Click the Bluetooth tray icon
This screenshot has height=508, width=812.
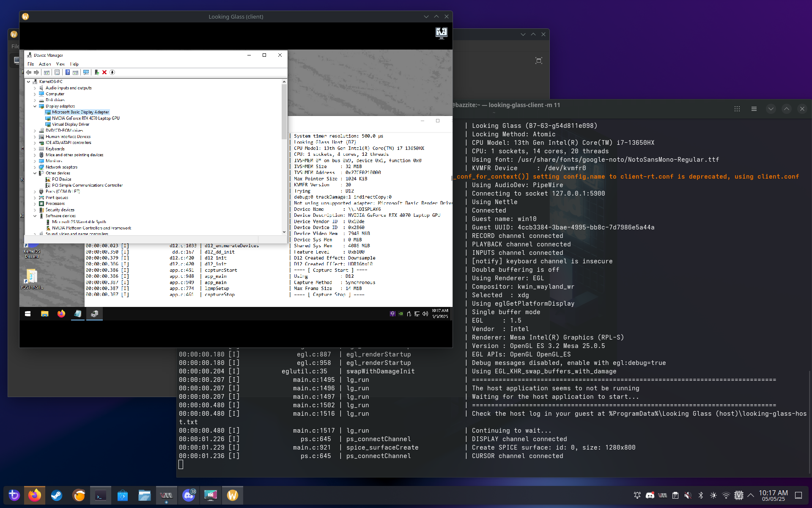701,495
